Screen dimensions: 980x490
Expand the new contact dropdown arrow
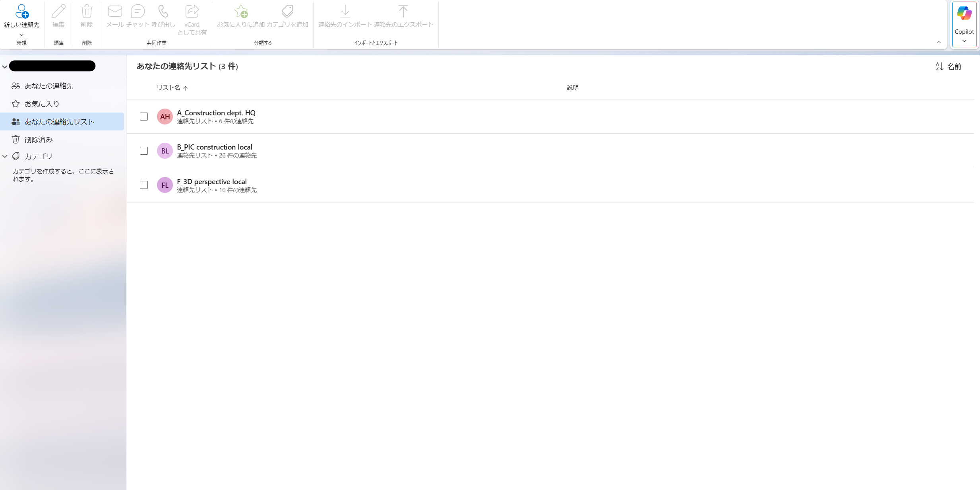[21, 35]
